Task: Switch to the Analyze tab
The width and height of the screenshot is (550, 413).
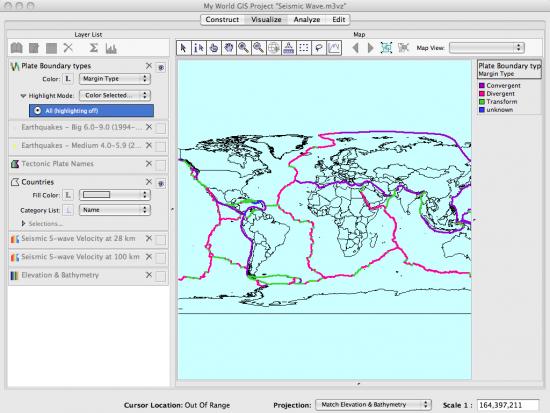Action: pos(307,20)
